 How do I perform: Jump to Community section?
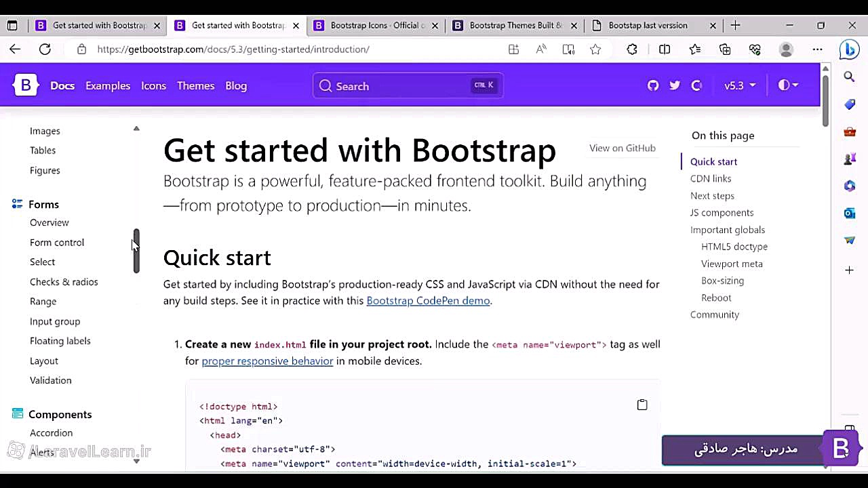[x=715, y=314]
